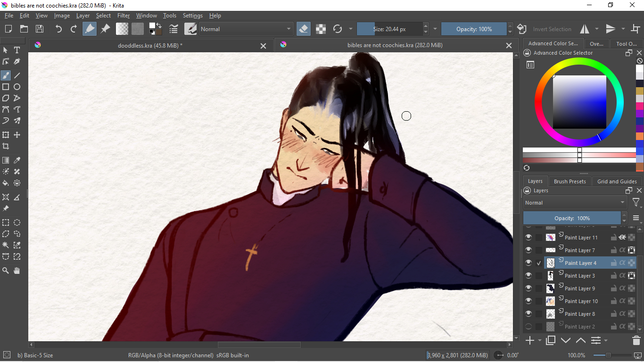Toggle the lock on Paint Layer 9

tap(613, 288)
